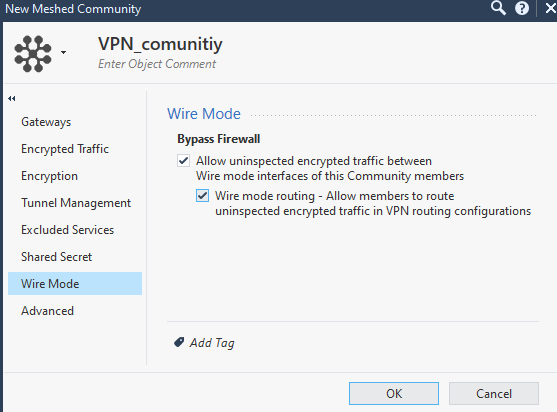Click the Cancel button

pos(494,394)
